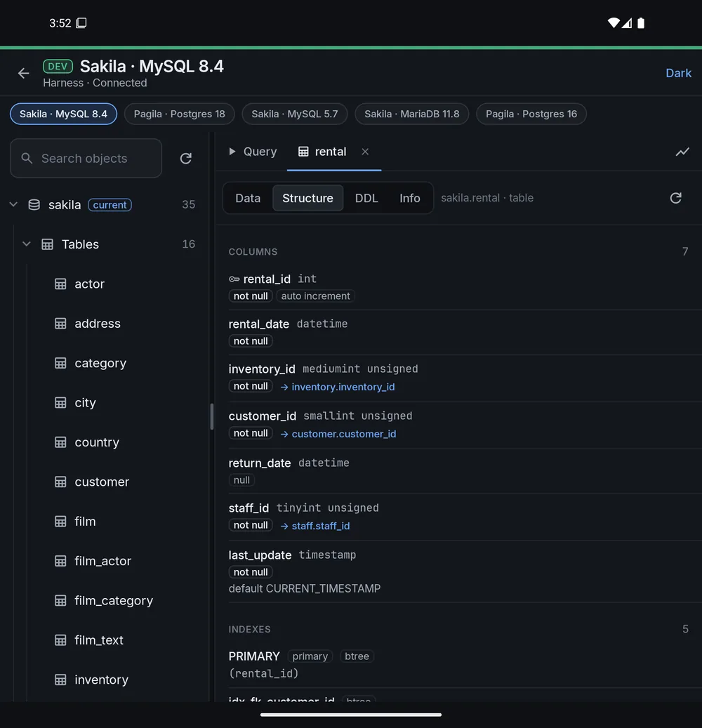Click the refresh icon beside Search objects

point(186,159)
